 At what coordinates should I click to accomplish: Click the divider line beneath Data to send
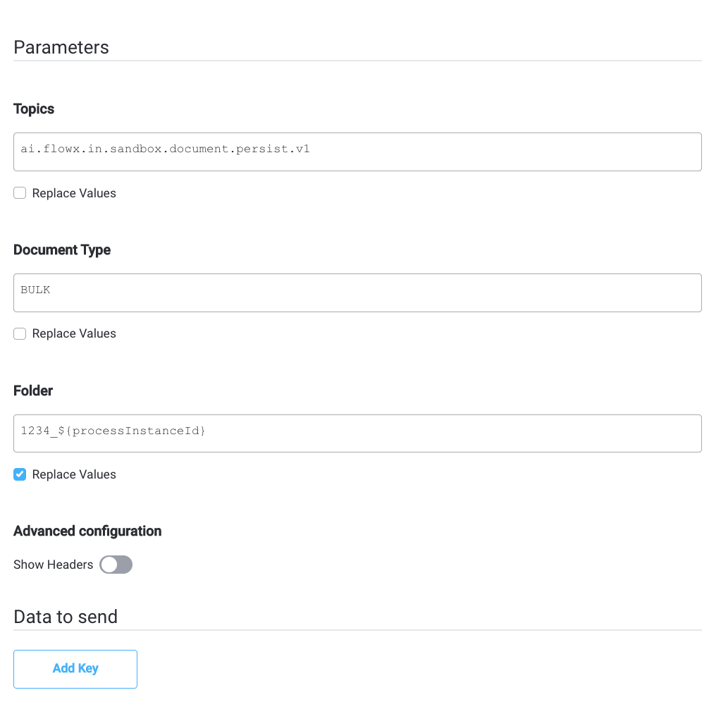(x=357, y=630)
